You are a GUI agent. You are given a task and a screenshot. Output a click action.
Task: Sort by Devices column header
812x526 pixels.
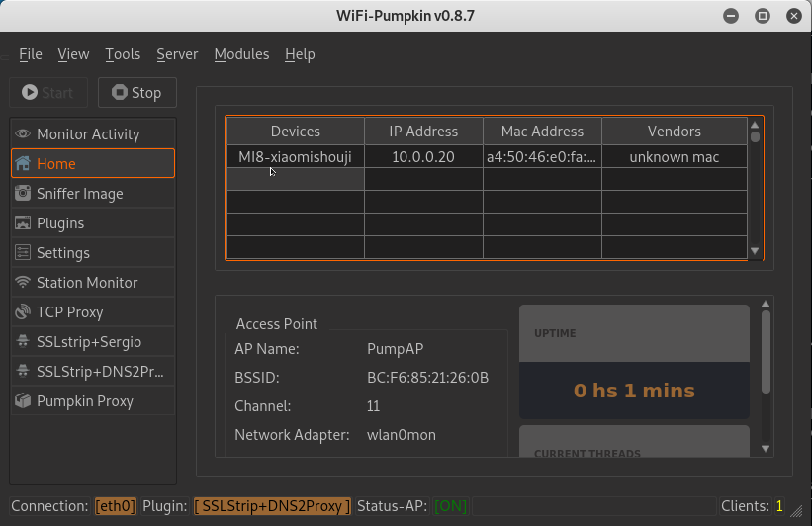pyautogui.click(x=296, y=131)
